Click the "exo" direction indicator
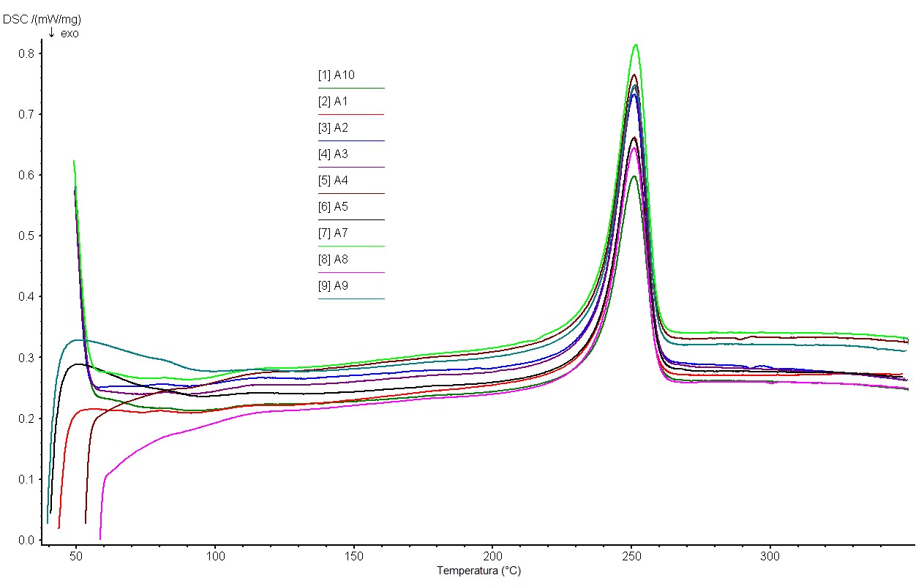 click(70, 34)
